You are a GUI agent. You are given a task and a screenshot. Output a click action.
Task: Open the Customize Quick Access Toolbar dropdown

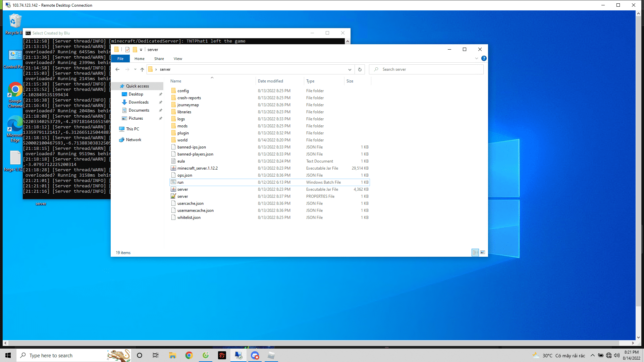click(141, 50)
